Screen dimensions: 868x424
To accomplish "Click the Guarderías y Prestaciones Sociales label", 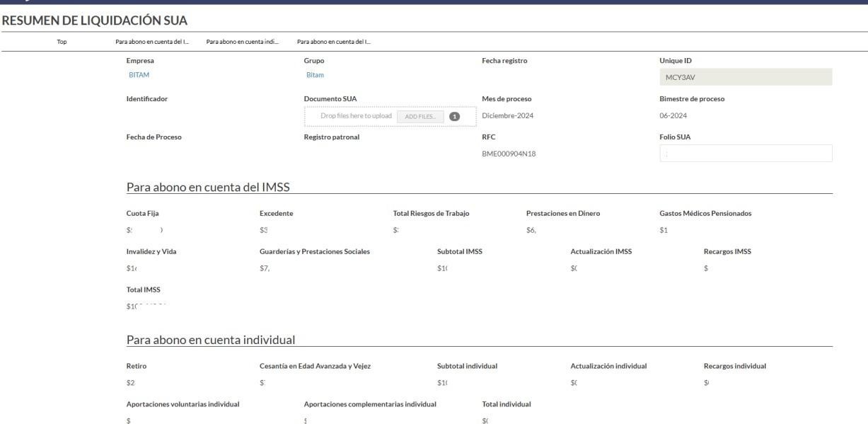I will pyautogui.click(x=315, y=252).
